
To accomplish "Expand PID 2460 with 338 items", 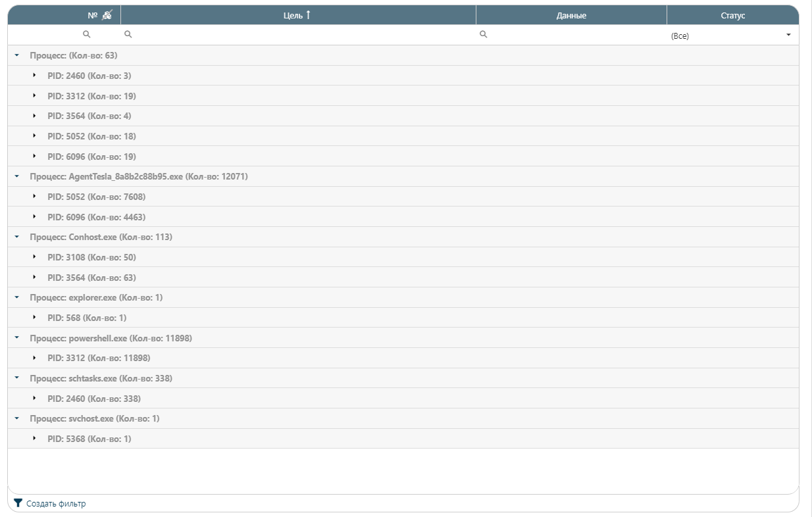I will point(34,398).
